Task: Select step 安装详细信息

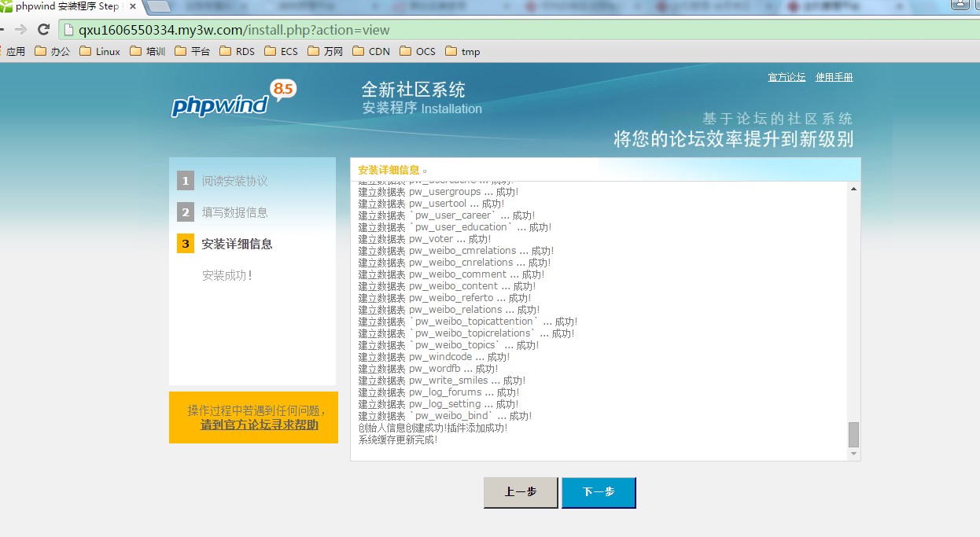Action: coord(237,244)
